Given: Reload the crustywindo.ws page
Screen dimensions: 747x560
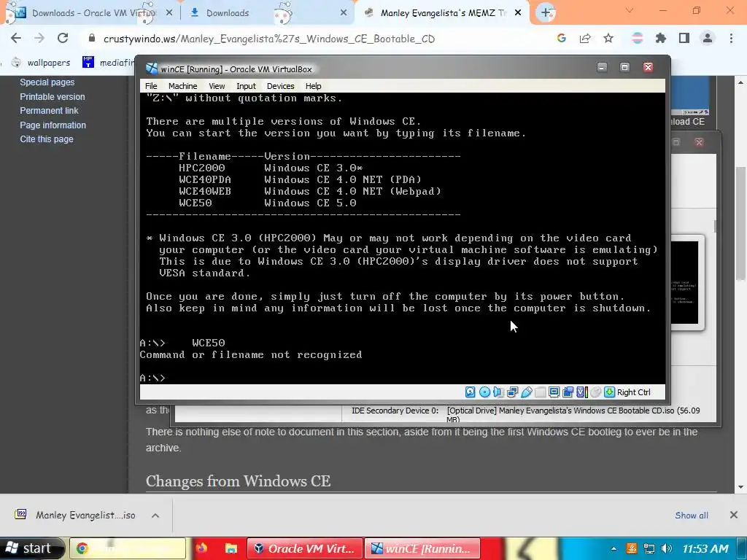Looking at the screenshot, I should [63, 38].
